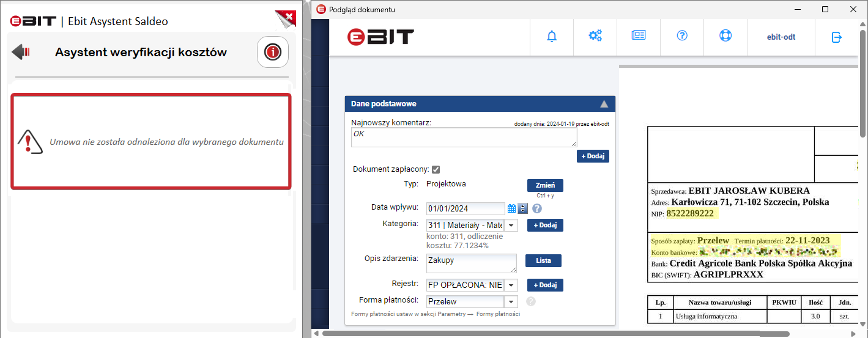Minimize the Podgląd dokumentu window

pyautogui.click(x=797, y=9)
